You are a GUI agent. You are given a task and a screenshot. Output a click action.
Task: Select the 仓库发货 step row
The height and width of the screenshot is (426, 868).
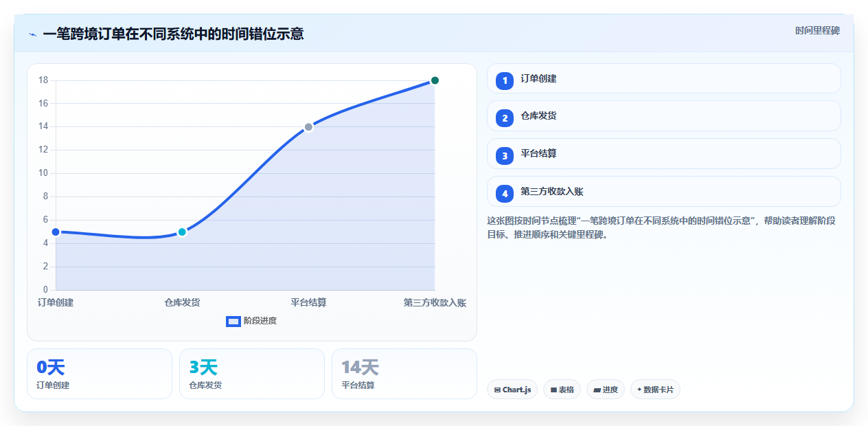663,116
